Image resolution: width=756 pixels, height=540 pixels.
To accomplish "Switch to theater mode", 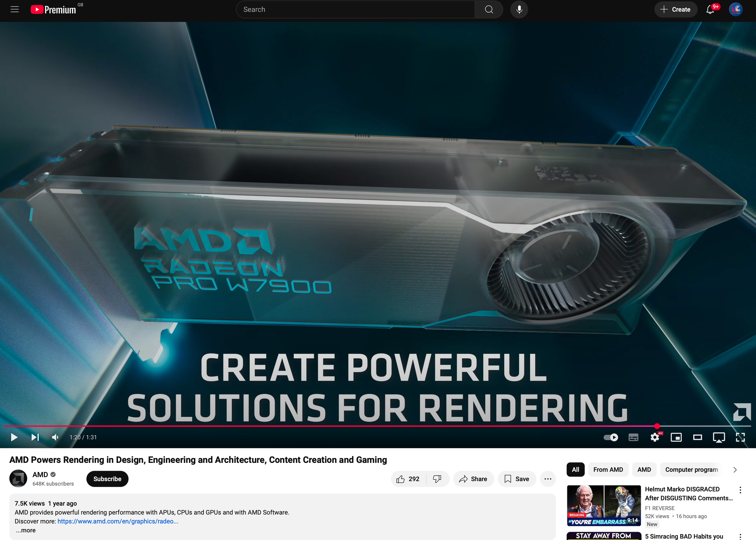I will pyautogui.click(x=697, y=437).
